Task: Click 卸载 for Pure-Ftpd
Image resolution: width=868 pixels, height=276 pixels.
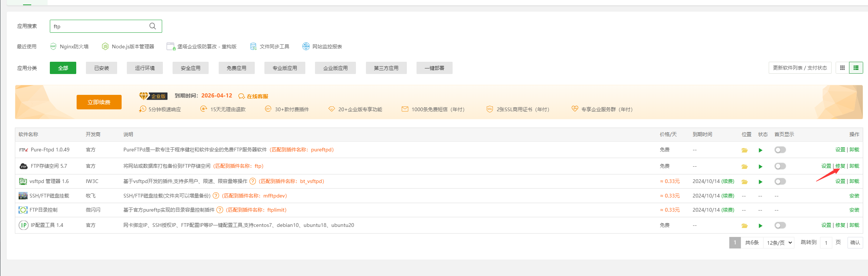Action: [854, 150]
